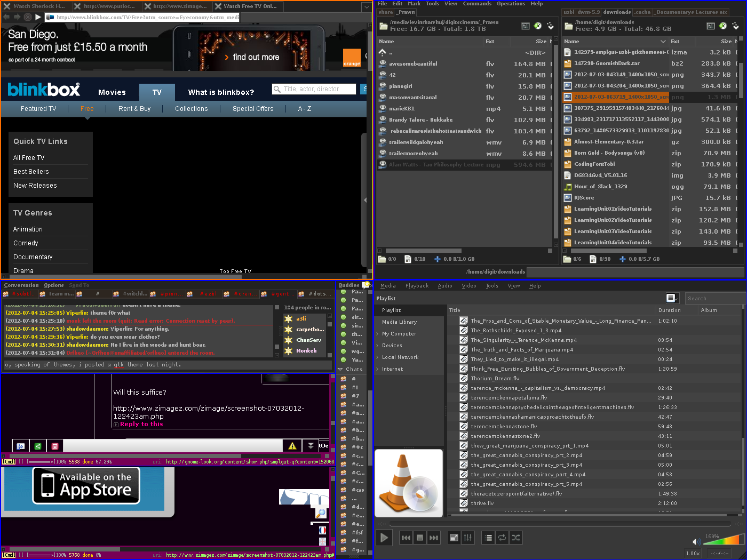
Task: Click Name column sort arrow in downloads pane
Action: 663,42
